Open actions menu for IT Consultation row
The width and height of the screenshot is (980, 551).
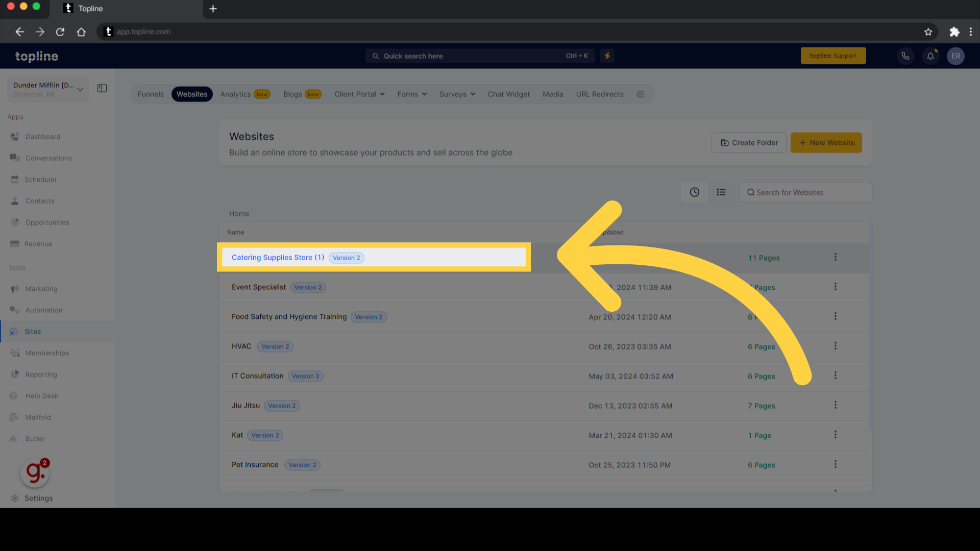(x=836, y=375)
